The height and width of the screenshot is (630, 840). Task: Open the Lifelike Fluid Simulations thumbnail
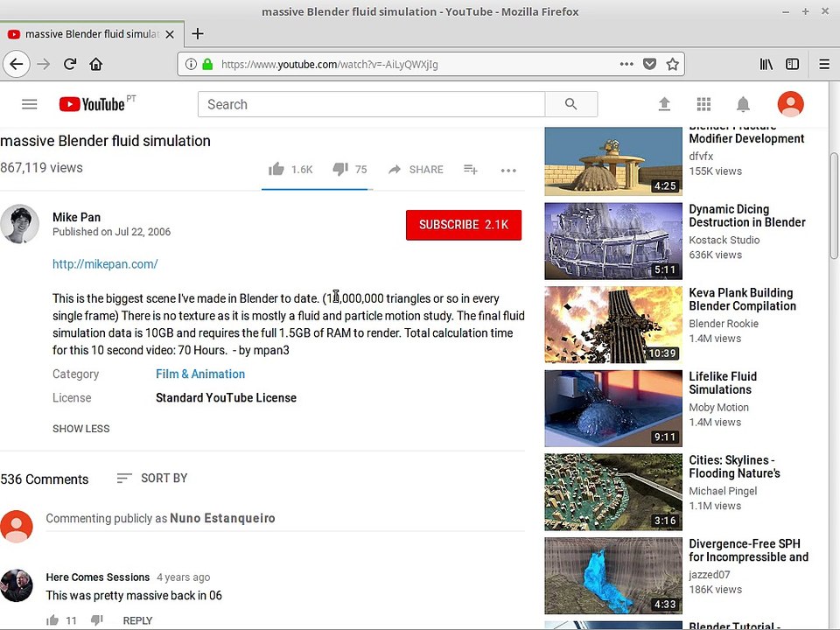[613, 409]
